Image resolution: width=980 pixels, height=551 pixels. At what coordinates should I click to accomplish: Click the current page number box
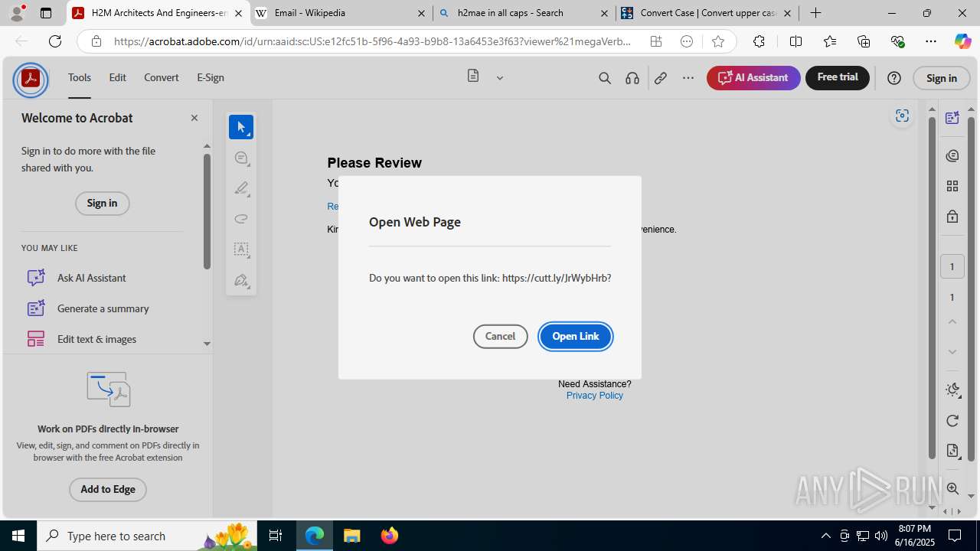tap(952, 266)
